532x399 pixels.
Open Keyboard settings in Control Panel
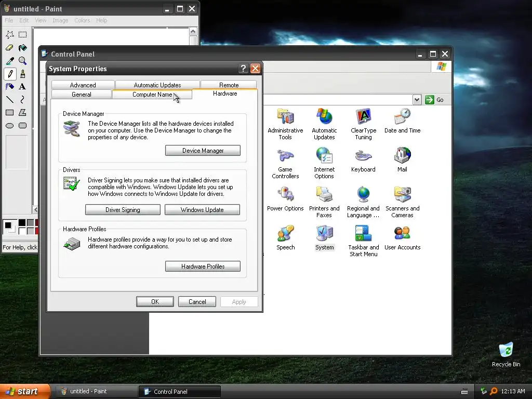click(x=363, y=160)
